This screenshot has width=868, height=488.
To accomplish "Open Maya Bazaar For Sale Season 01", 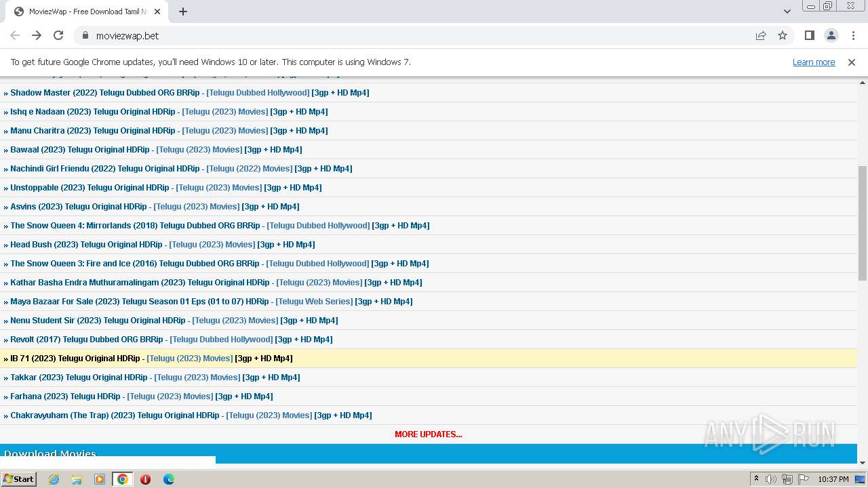I will 140,302.
